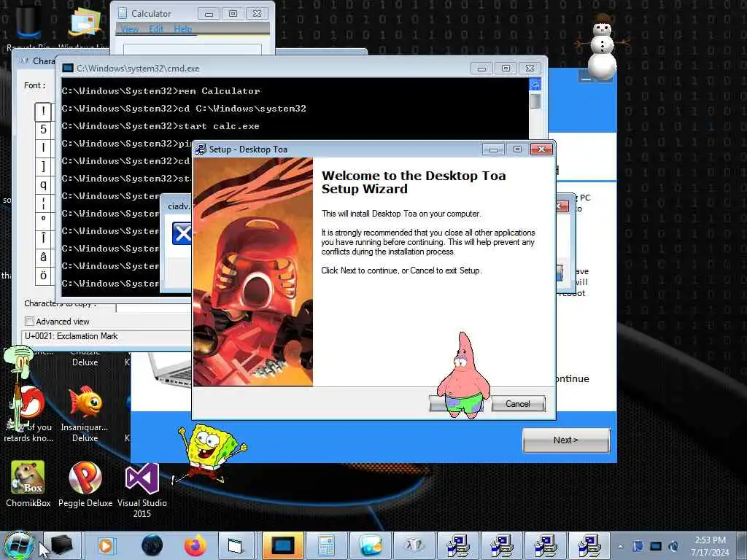Click the 'U+0021: Exclamation Mark' status text
Screen dimensions: 747x560
click(71, 336)
